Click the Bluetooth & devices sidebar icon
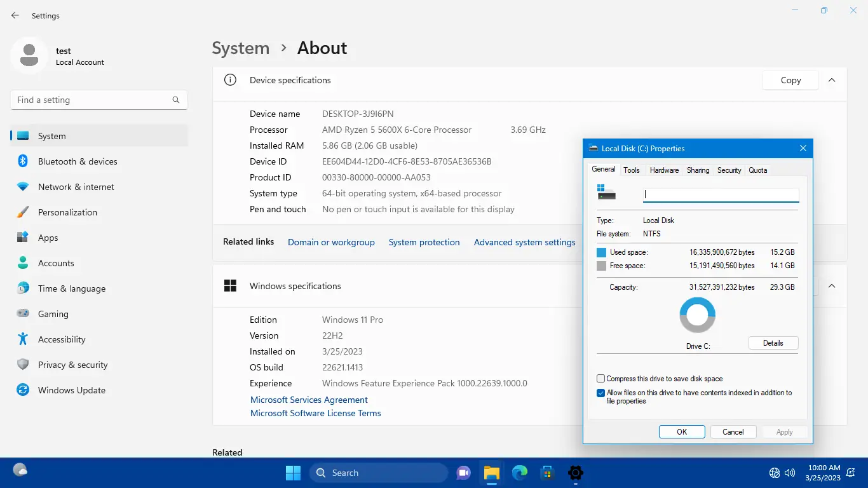 click(23, 161)
